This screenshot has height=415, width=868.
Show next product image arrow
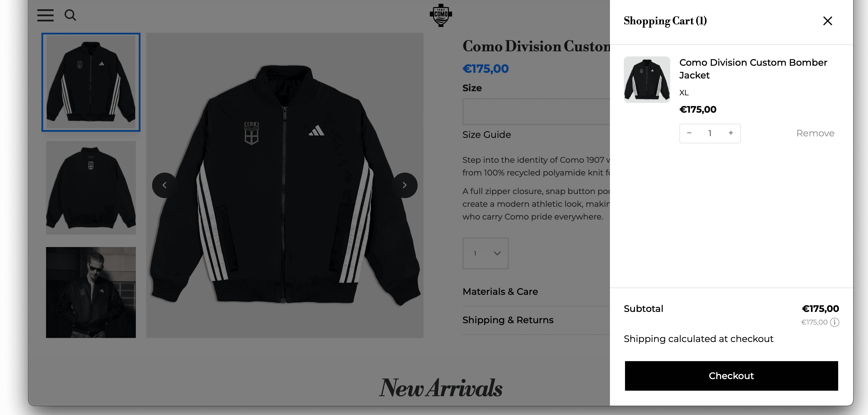pyautogui.click(x=405, y=185)
